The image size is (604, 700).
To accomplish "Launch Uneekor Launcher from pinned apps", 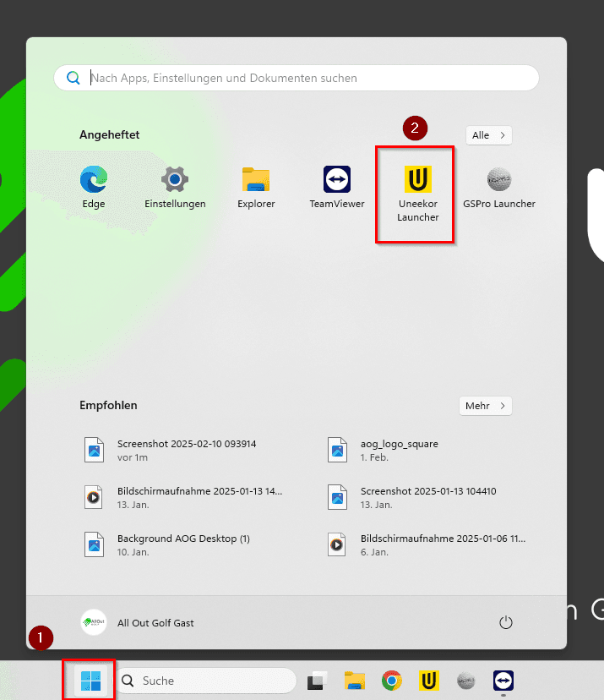I will coord(418,194).
